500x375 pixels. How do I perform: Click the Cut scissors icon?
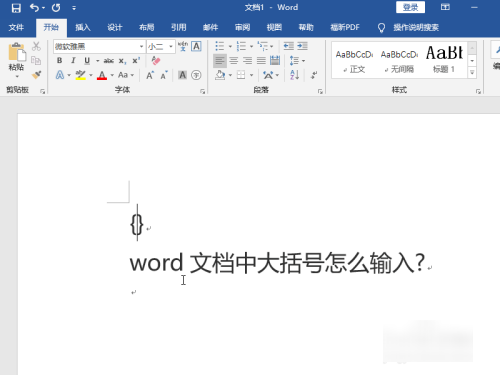[x=36, y=46]
